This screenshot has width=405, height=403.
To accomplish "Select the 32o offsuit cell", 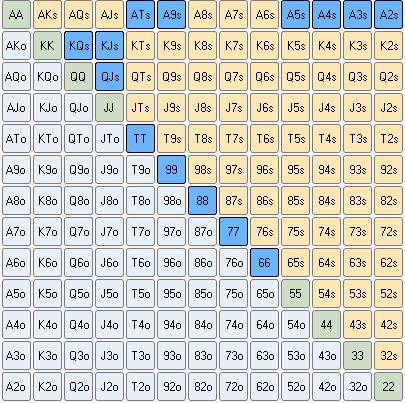I will [x=357, y=386].
